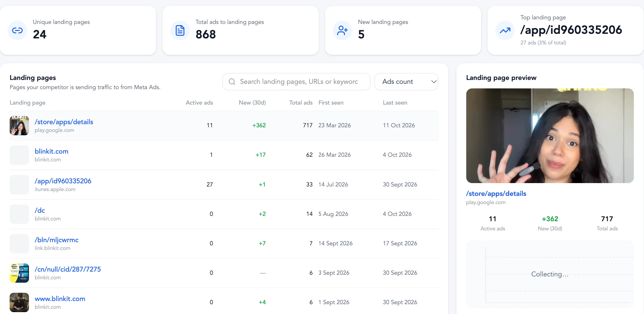Click the play.google.com text under preview link
This screenshot has width=644, height=314.
(486, 202)
